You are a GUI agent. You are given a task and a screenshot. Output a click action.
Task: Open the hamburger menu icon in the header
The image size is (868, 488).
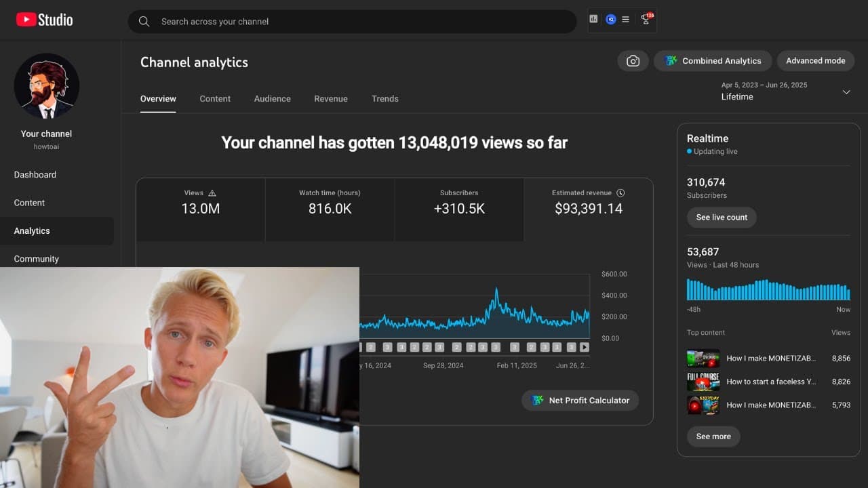point(626,20)
